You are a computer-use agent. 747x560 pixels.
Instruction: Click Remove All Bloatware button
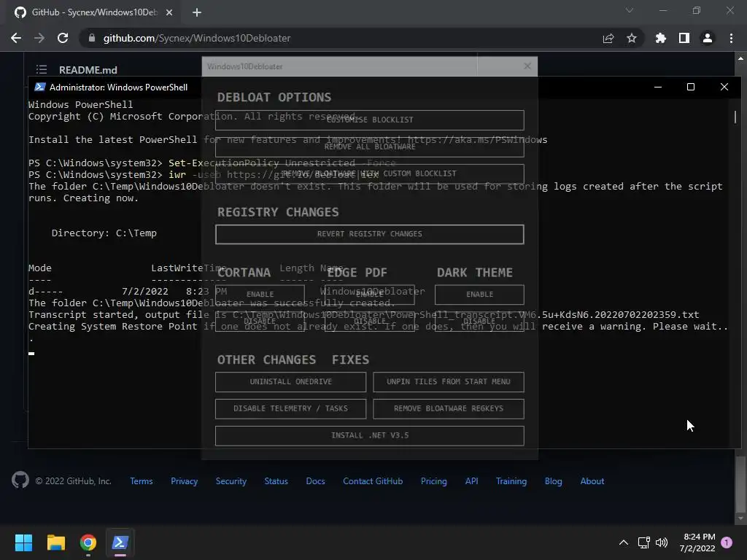pyautogui.click(x=370, y=147)
